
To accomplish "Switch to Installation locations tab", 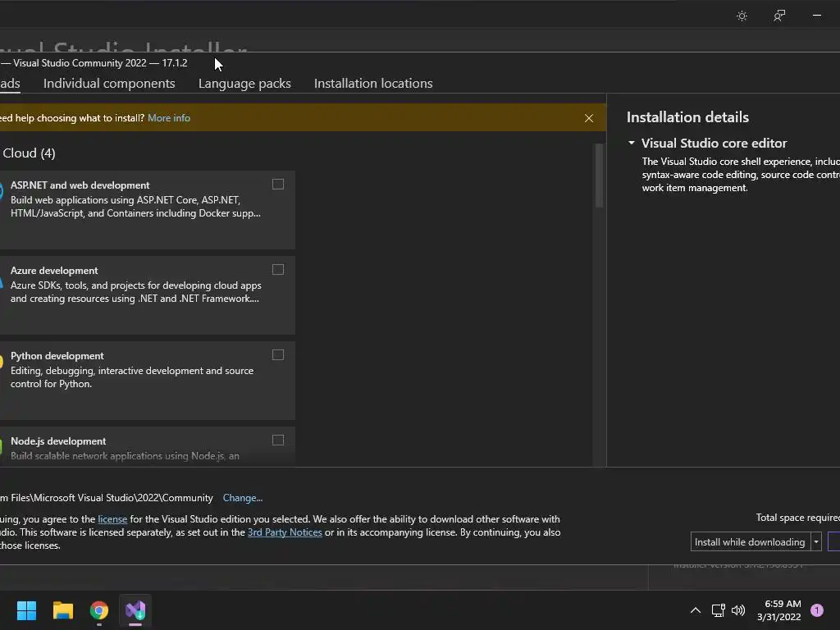I will point(373,84).
